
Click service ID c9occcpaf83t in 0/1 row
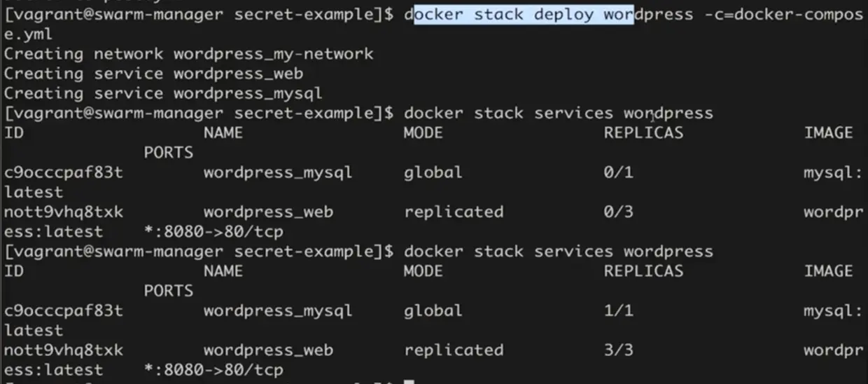coord(64,172)
